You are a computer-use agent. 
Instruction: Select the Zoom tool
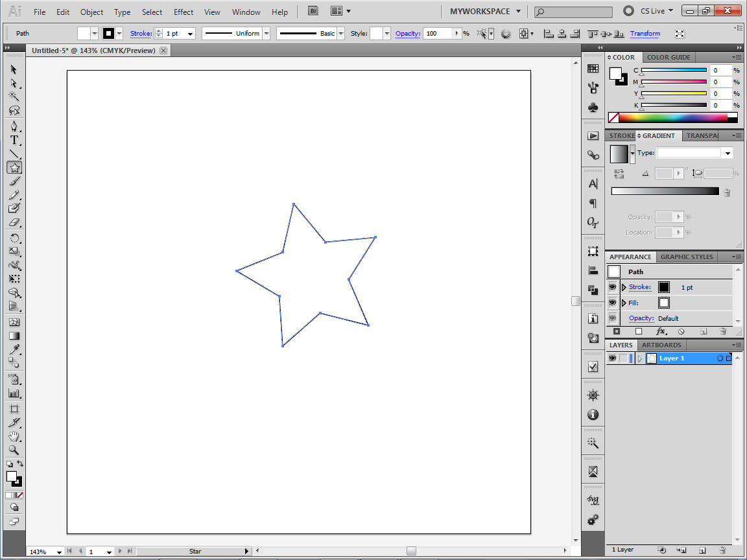(x=14, y=450)
